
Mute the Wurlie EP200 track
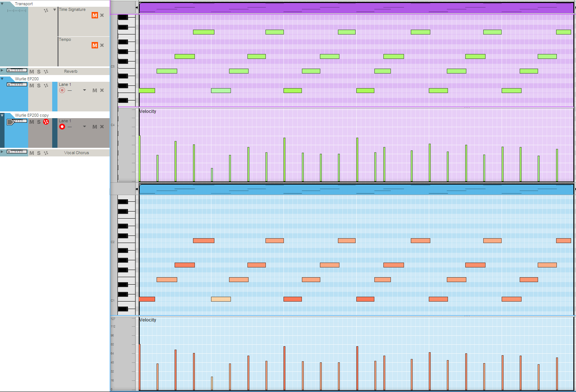click(x=32, y=86)
